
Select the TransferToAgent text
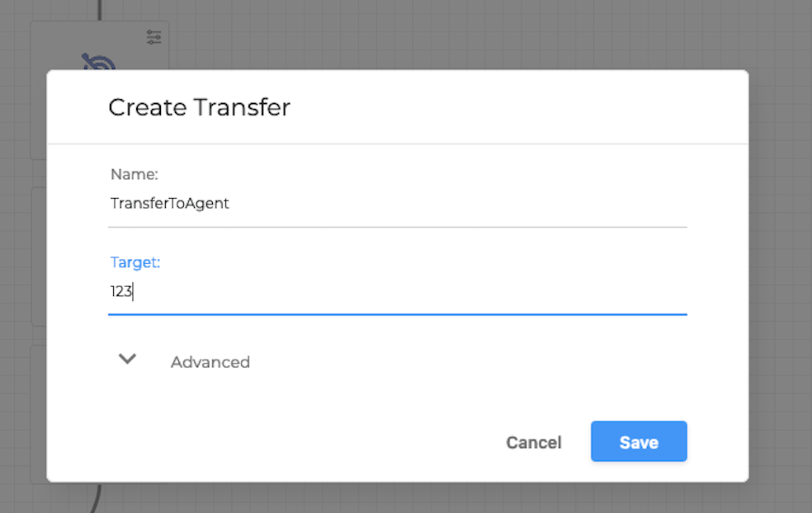(x=169, y=203)
